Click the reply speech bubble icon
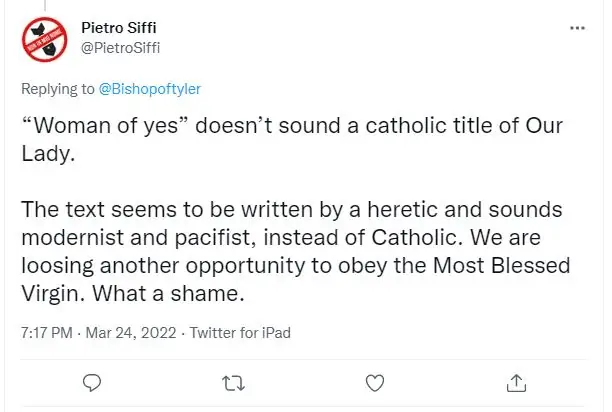612x412 pixels. tap(92, 381)
